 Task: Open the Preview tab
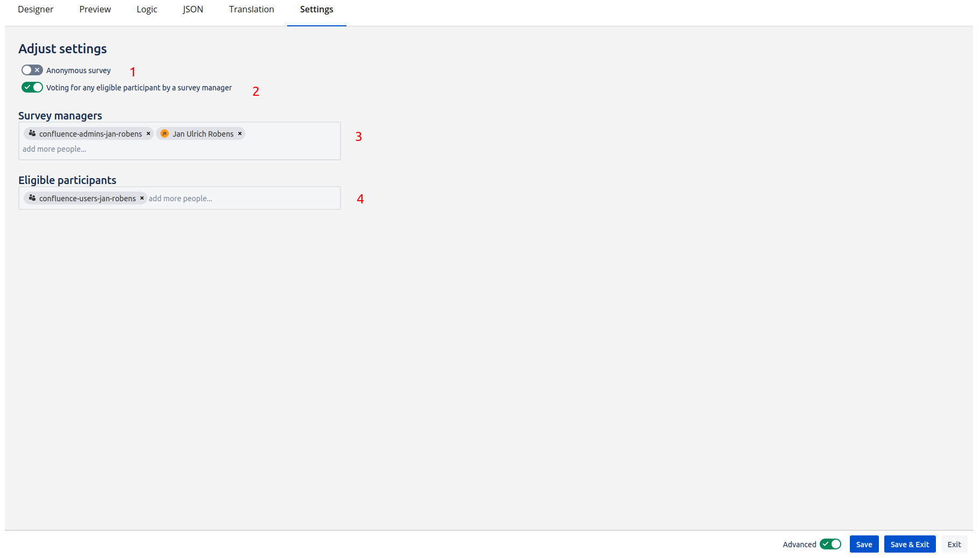click(95, 9)
